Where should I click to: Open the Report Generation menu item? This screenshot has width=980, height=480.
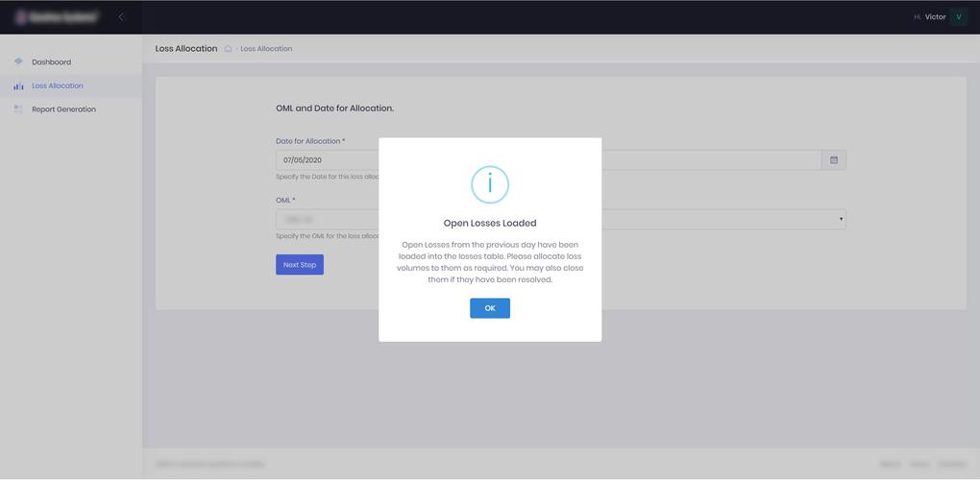coord(63,109)
